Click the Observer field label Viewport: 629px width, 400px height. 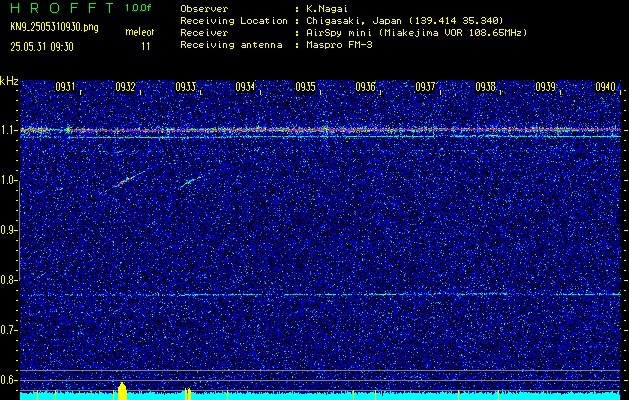point(204,9)
